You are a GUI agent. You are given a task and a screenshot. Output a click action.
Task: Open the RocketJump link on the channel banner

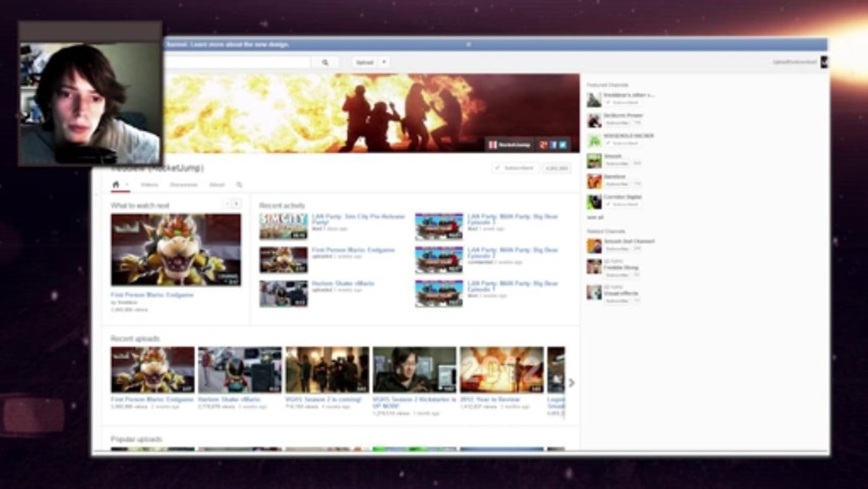[510, 145]
